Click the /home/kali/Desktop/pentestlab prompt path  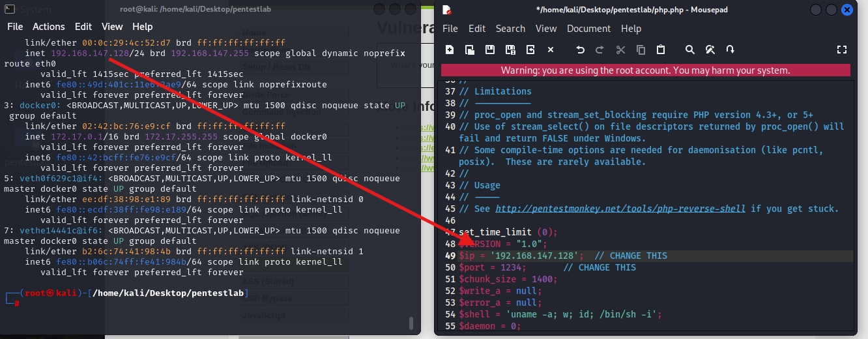[169, 293]
